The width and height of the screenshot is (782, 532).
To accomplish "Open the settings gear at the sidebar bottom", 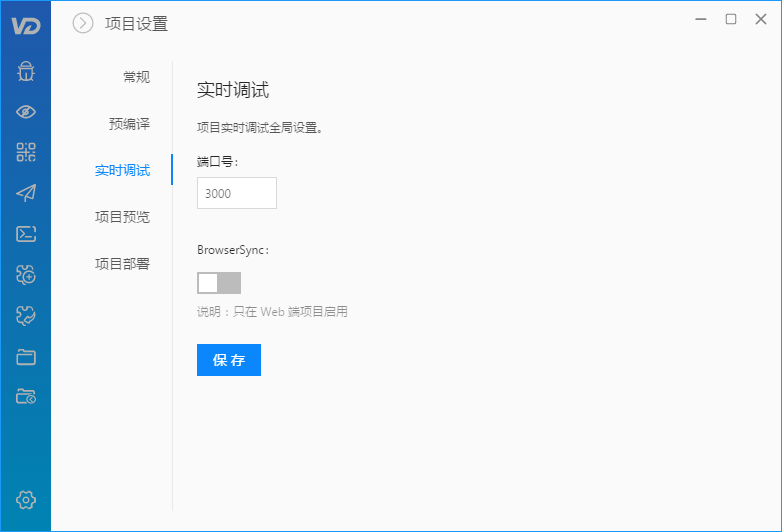I will point(26,499).
